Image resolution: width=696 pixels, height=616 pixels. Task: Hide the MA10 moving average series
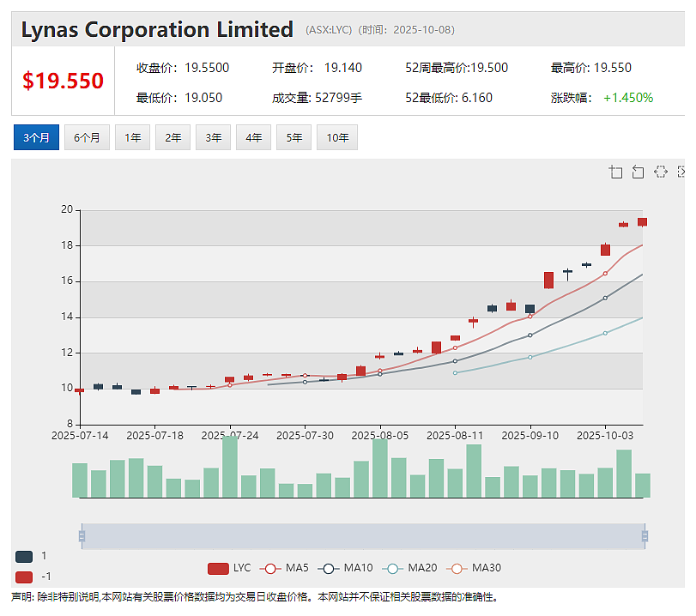(345, 568)
